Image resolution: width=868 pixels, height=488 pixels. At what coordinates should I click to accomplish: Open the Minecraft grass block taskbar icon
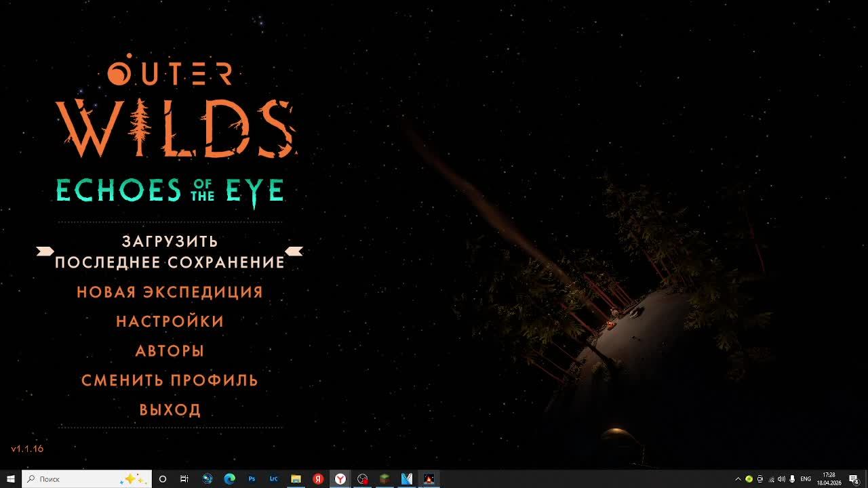[384, 479]
